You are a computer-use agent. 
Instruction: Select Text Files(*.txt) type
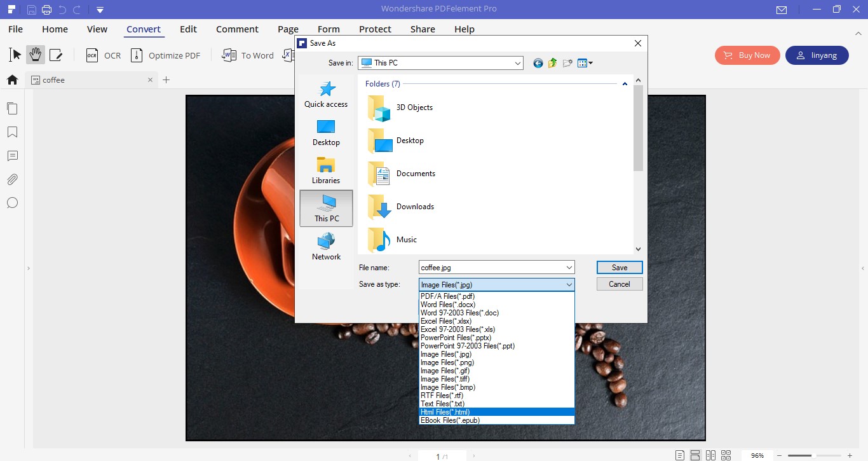[x=497, y=404]
